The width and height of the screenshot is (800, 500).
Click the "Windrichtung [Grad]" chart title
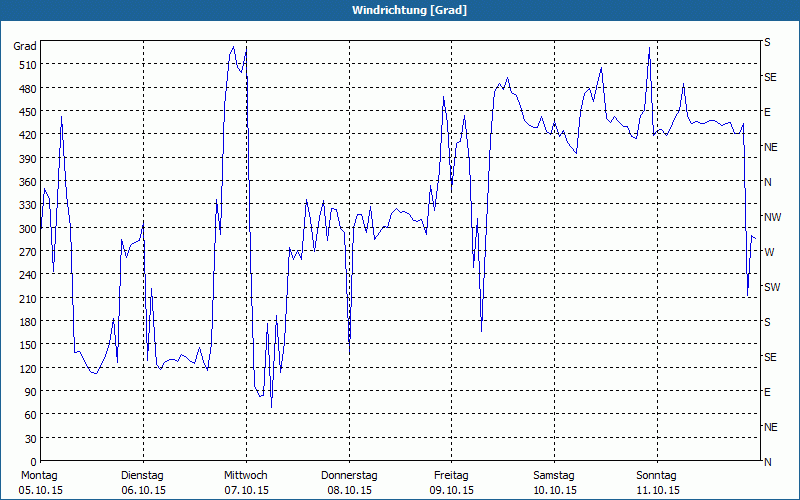(x=409, y=10)
